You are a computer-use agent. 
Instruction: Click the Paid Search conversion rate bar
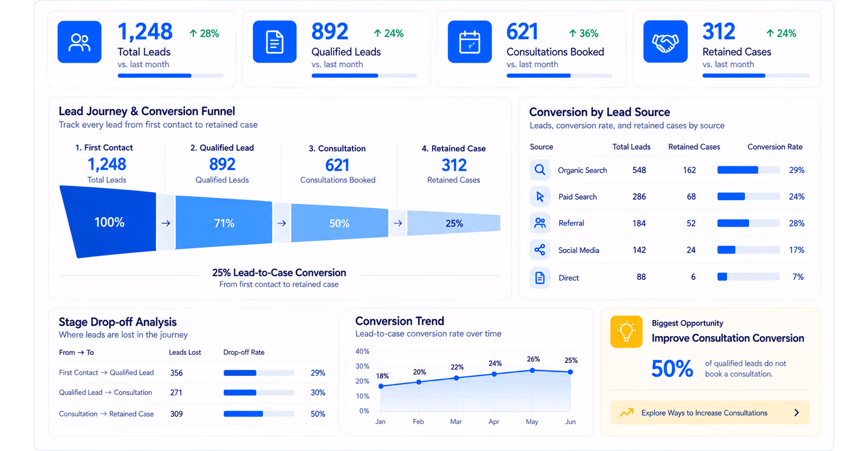click(748, 196)
